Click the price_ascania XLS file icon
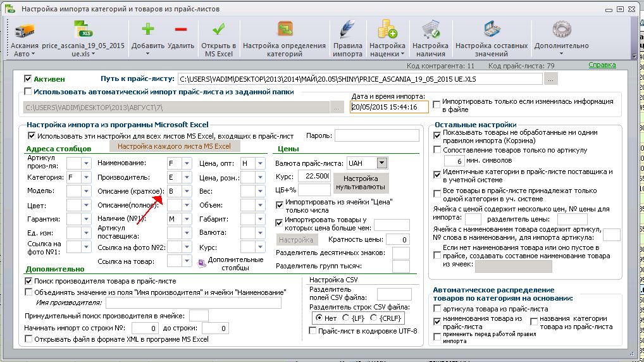Screen dimensions: 644x362 pos(83,30)
